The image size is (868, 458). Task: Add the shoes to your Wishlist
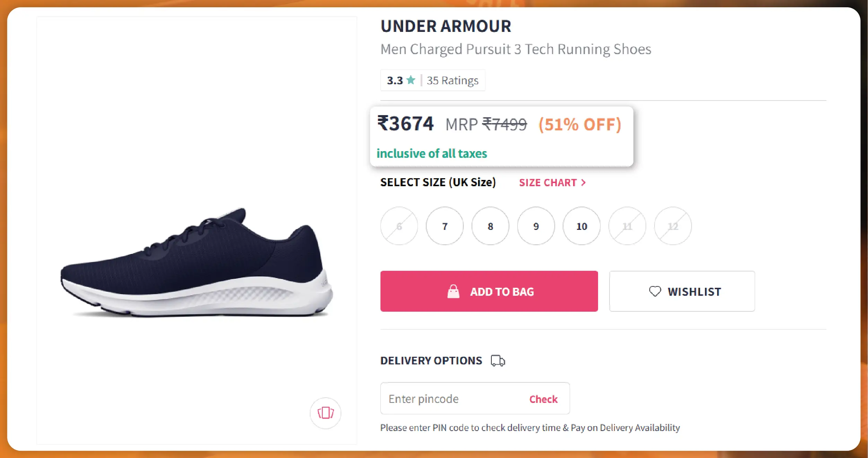(682, 291)
